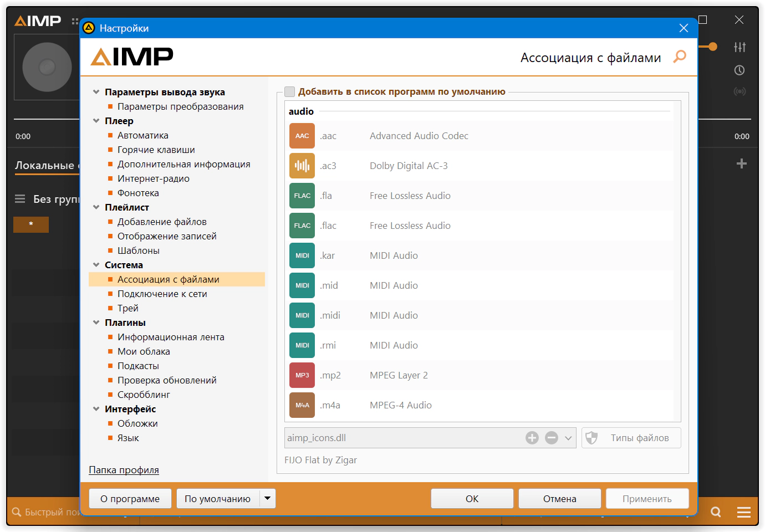Image resolution: width=765 pixels, height=532 pixels.
Task: Open Скробблинг plugin settings
Action: point(144,395)
